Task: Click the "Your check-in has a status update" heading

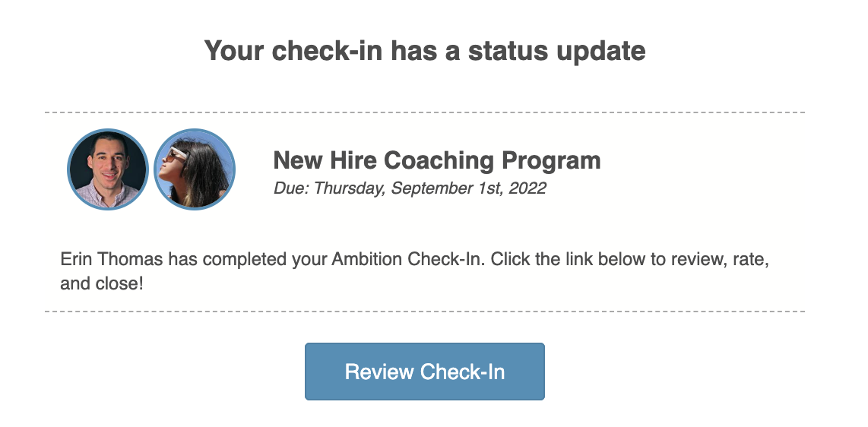Action: pos(425,51)
